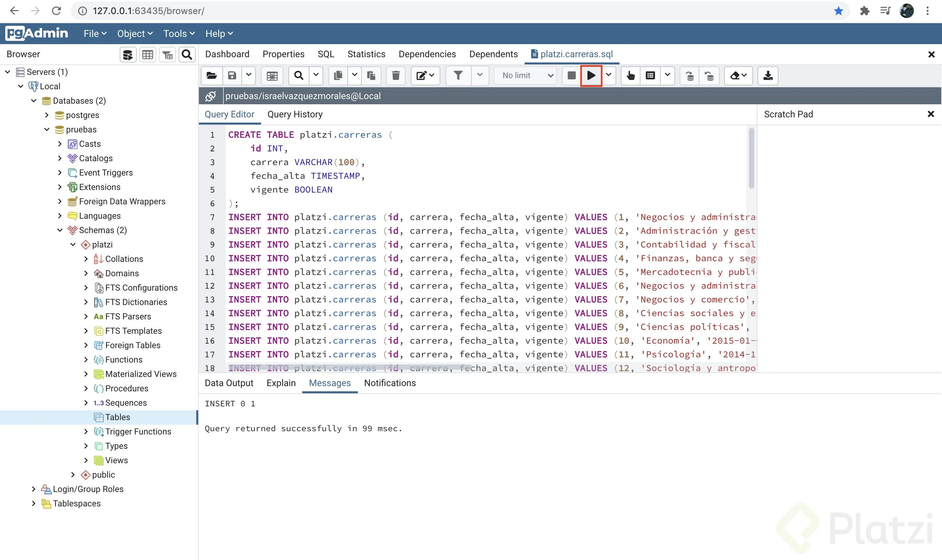Click the Delete trash can icon
The image size is (942, 560).
pyautogui.click(x=395, y=76)
